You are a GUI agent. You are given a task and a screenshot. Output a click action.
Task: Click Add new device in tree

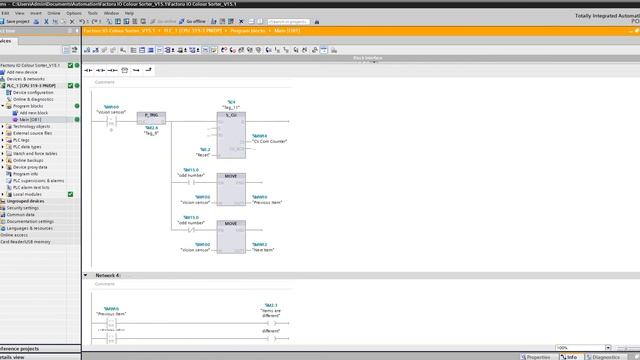[x=22, y=72]
